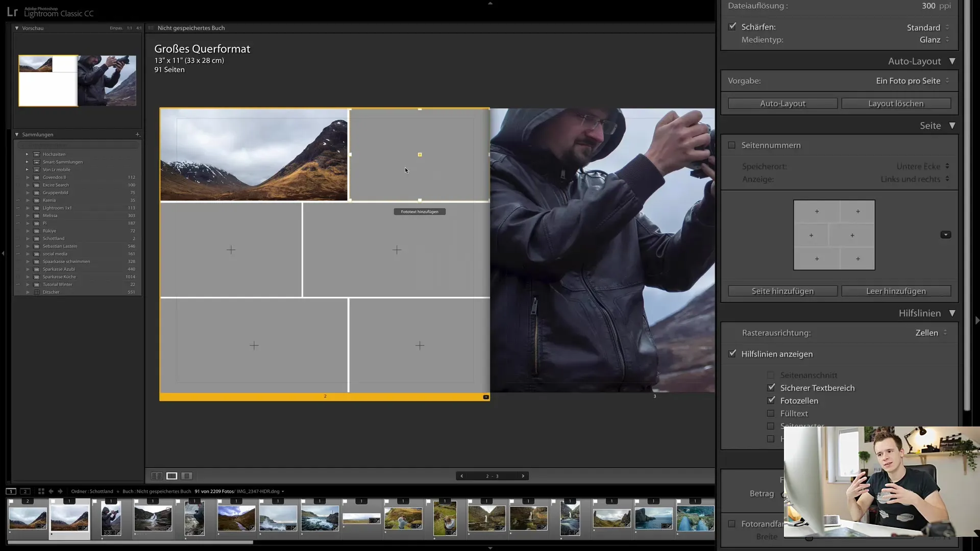The width and height of the screenshot is (980, 551).
Task: Select second window display button 2
Action: tap(25, 491)
